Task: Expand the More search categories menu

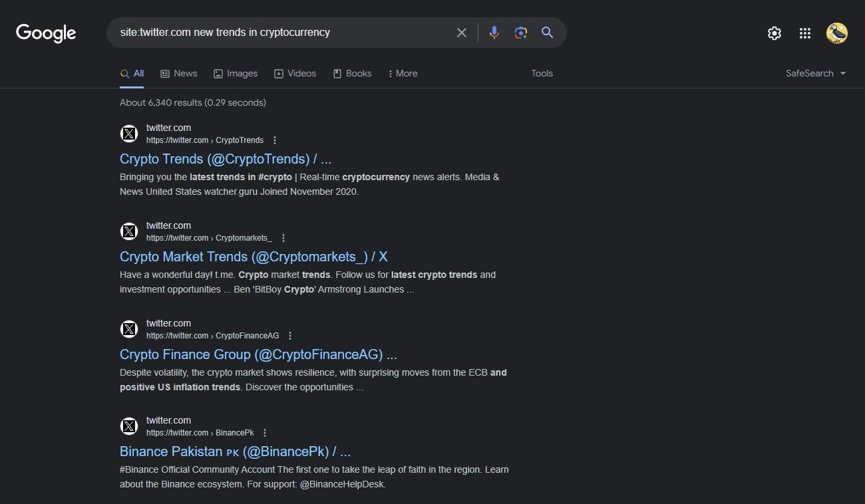Action: tap(403, 73)
